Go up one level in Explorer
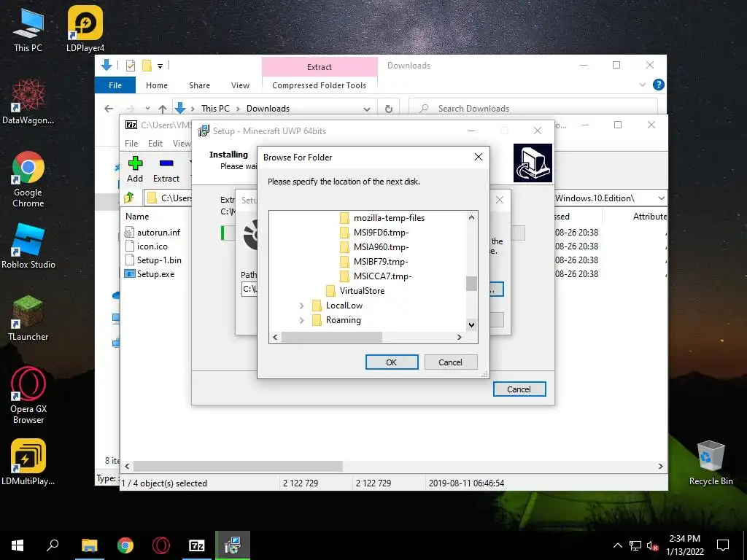 tap(163, 109)
